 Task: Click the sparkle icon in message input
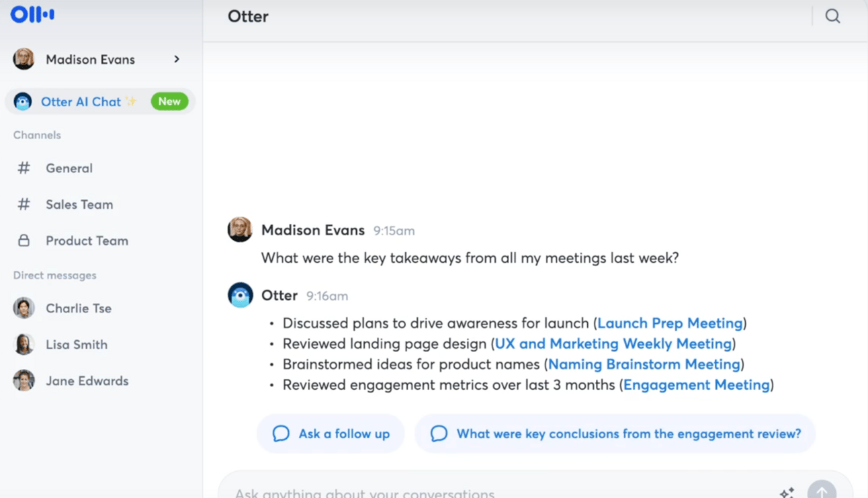[x=787, y=492]
